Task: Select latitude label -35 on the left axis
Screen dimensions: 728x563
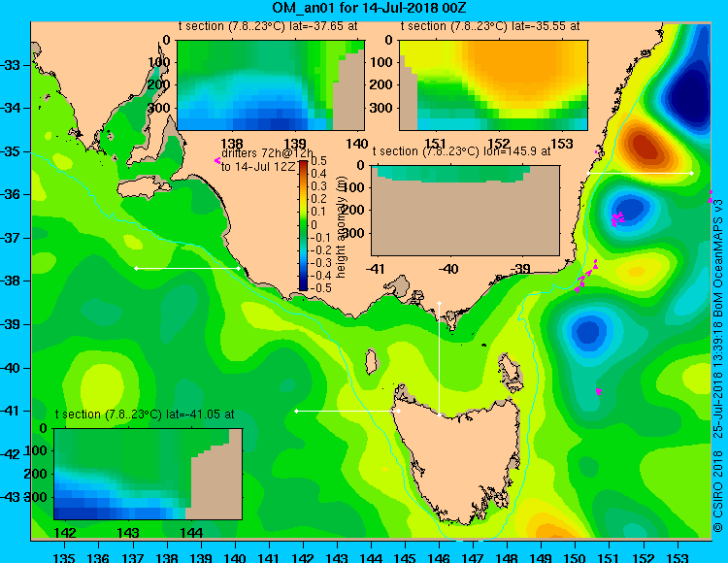Action: [x=10, y=151]
